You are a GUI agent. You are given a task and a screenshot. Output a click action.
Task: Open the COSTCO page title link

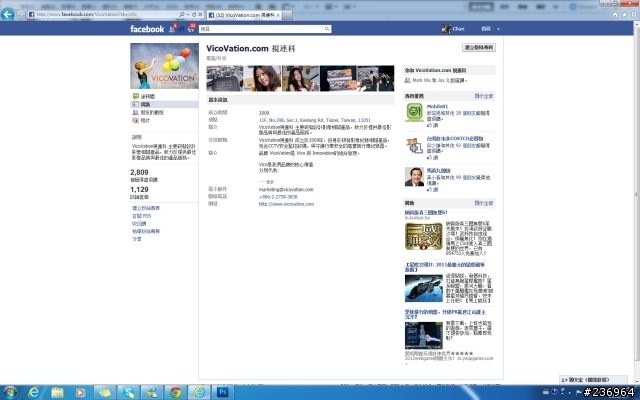(x=455, y=138)
